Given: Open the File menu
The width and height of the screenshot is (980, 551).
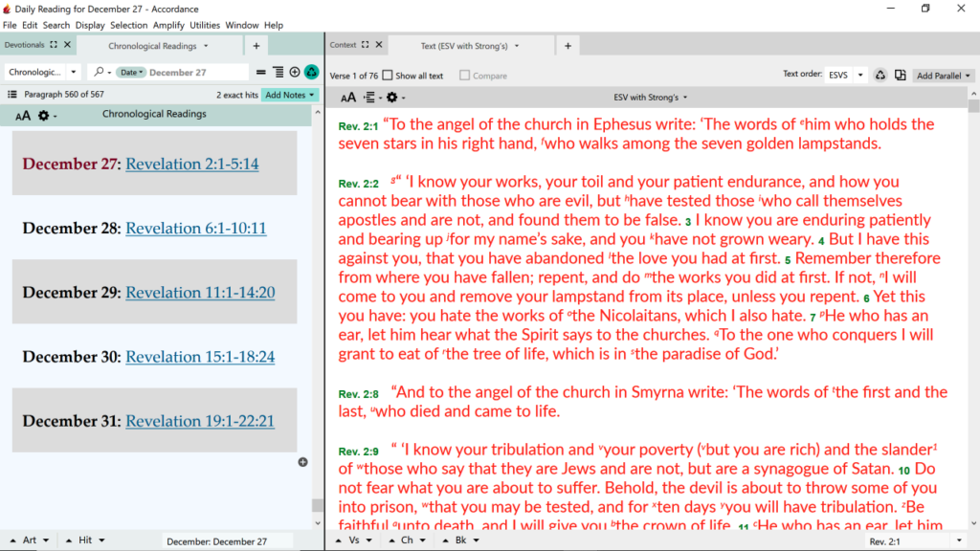Looking at the screenshot, I should click(x=10, y=25).
